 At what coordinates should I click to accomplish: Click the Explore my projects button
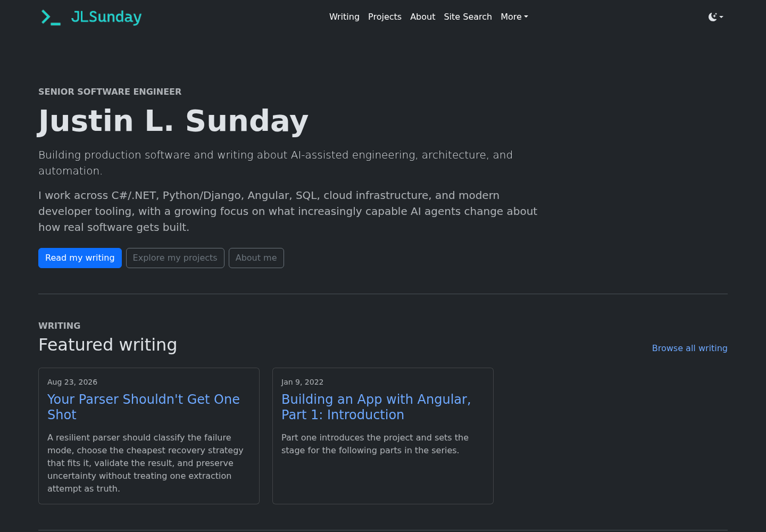[175, 258]
